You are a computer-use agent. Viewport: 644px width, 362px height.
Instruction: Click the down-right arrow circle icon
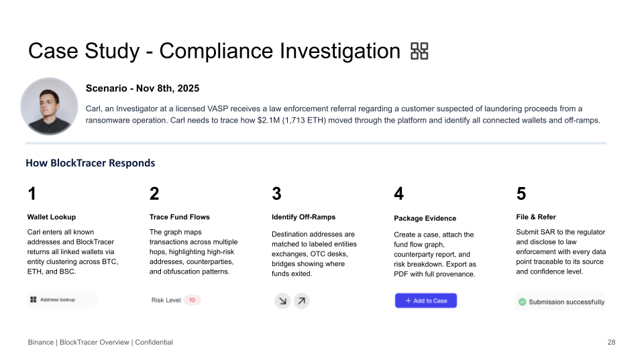282,301
